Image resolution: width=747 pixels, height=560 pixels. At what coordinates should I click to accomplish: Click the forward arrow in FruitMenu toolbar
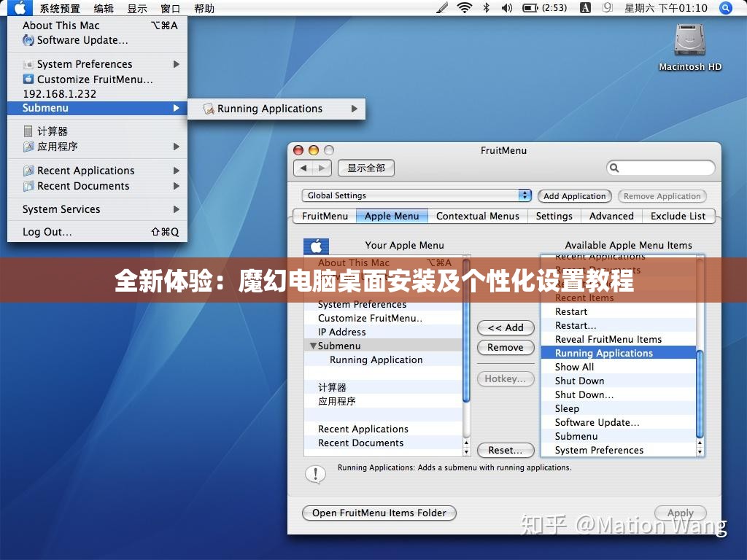(322, 168)
